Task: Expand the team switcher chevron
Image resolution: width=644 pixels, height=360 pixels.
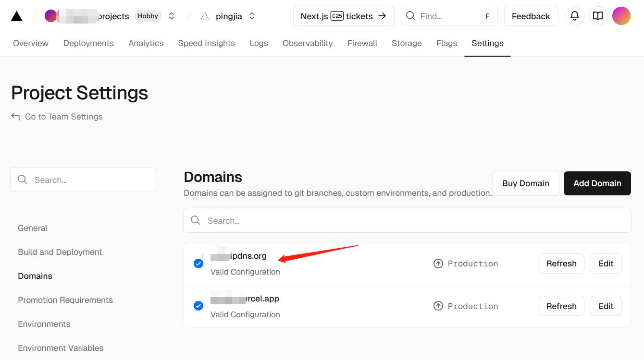Action: [172, 16]
